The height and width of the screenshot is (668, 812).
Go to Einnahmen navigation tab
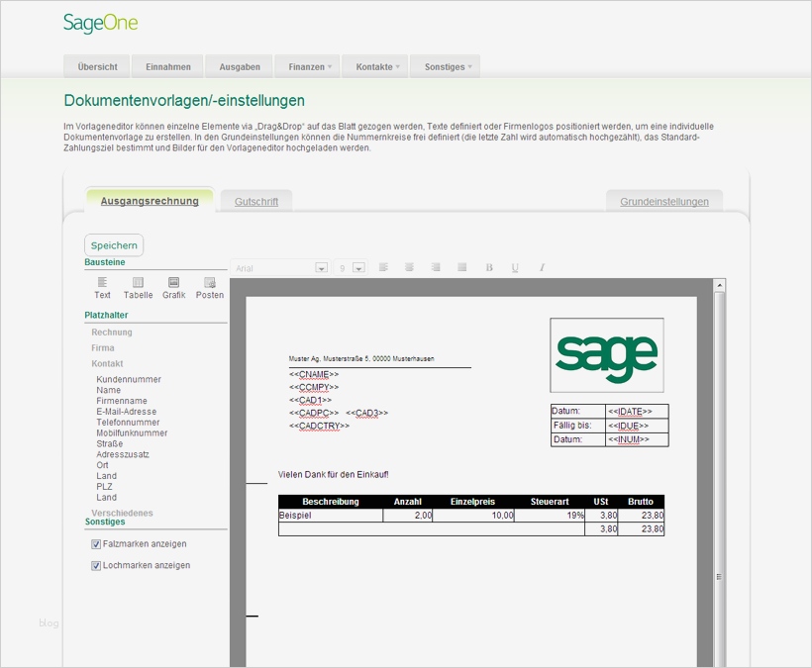coord(167,66)
